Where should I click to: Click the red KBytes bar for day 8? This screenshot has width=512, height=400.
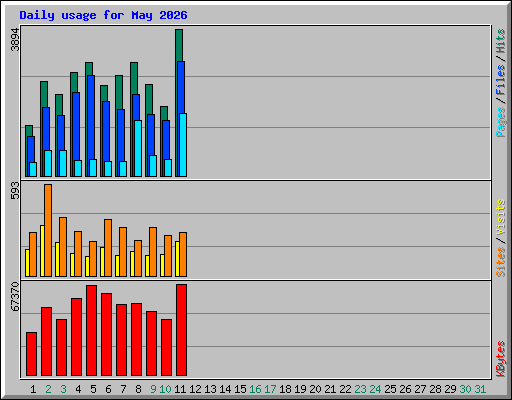point(136,339)
